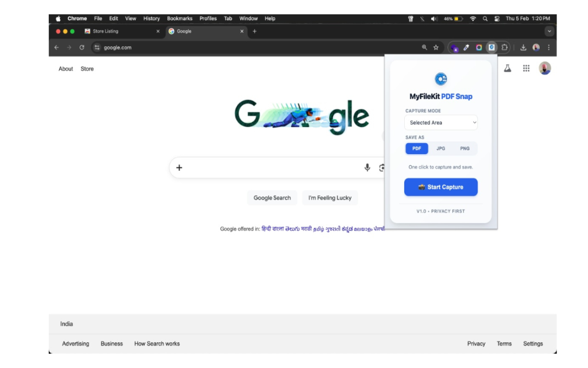Open the Terms footer link
Screen dimensions: 588x368
[x=504, y=344]
